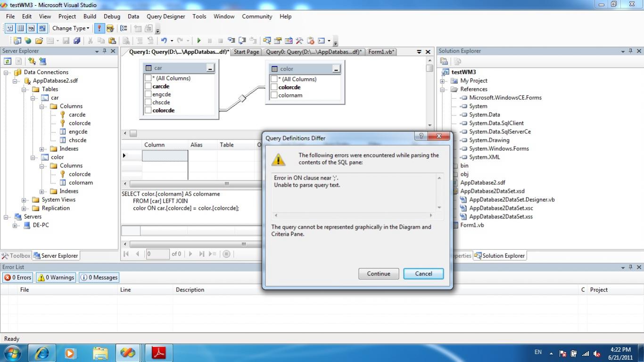The image size is (644, 362).
Task: Open the Change Type dropdown
Action: click(71, 28)
